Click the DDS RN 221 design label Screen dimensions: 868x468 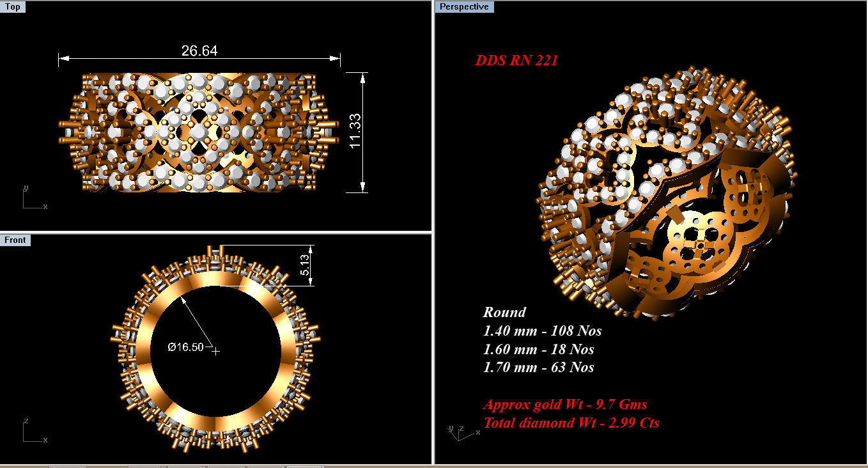(x=516, y=61)
